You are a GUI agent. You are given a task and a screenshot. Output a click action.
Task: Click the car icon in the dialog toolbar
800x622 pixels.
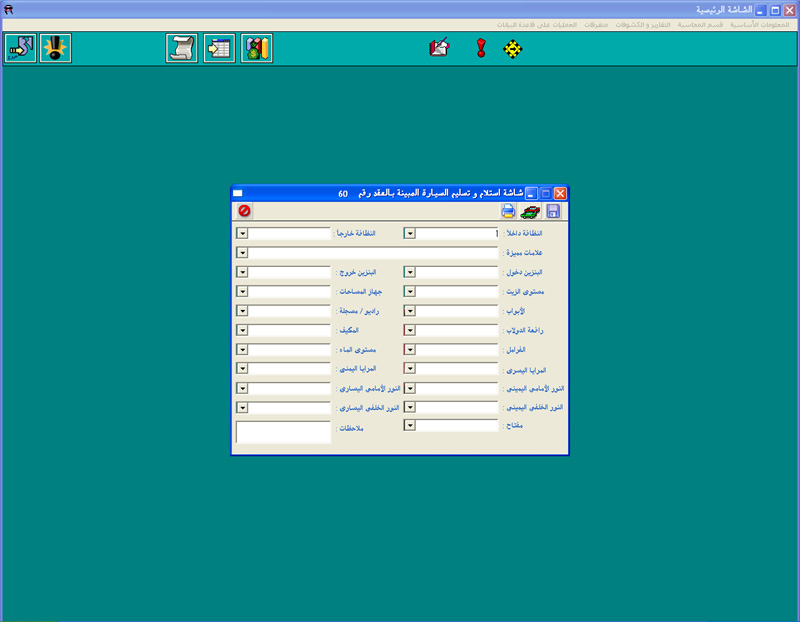click(x=530, y=211)
